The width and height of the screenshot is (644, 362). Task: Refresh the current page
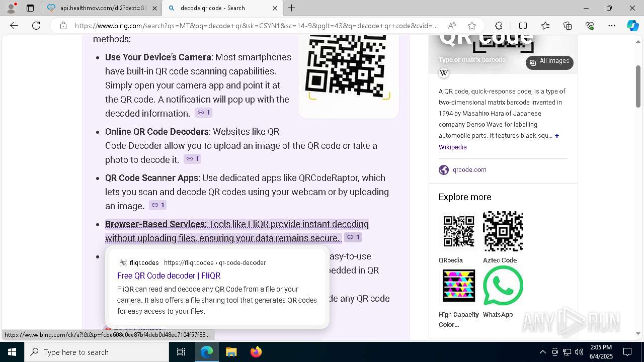36,26
